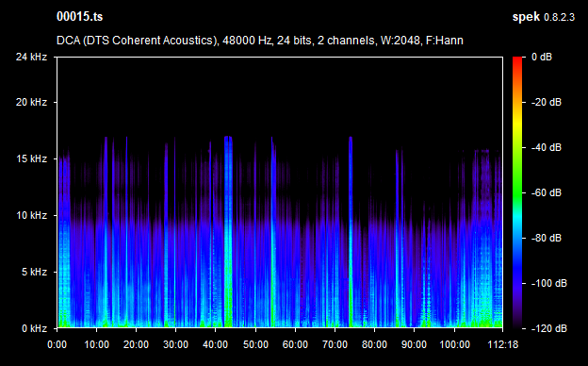This screenshot has height=366, width=588.
Task: Click the -120 dB scale label
Action: [548, 328]
